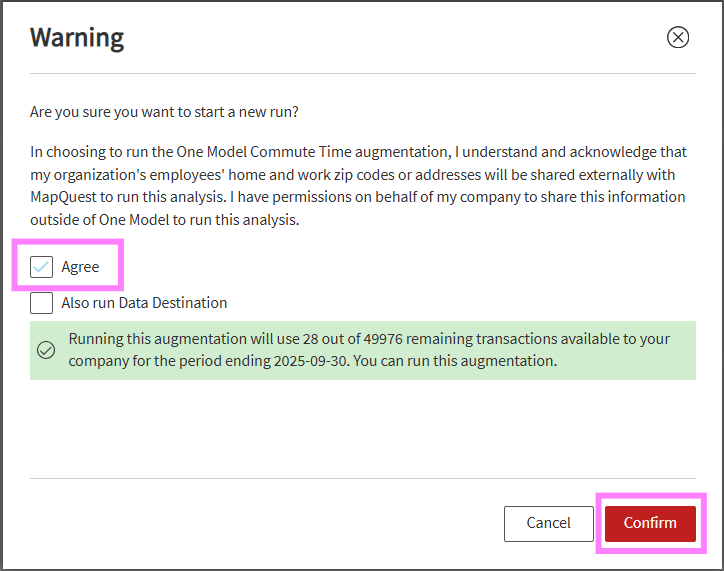Click the Also run Data Destination label
724x571 pixels.
point(144,303)
